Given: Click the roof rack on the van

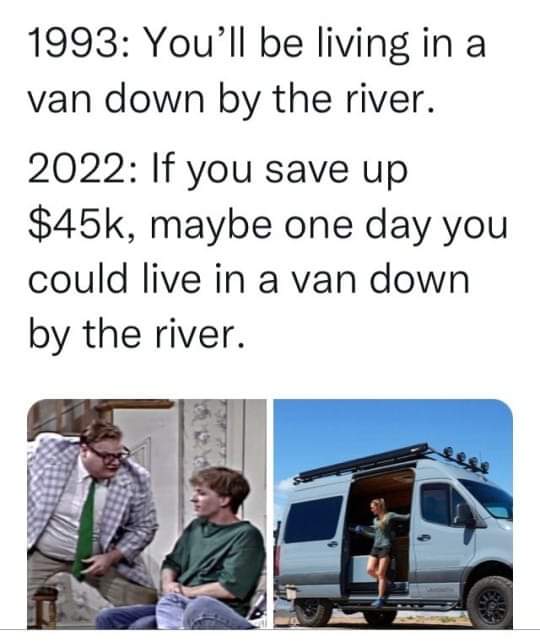Looking at the screenshot, I should (x=364, y=462).
